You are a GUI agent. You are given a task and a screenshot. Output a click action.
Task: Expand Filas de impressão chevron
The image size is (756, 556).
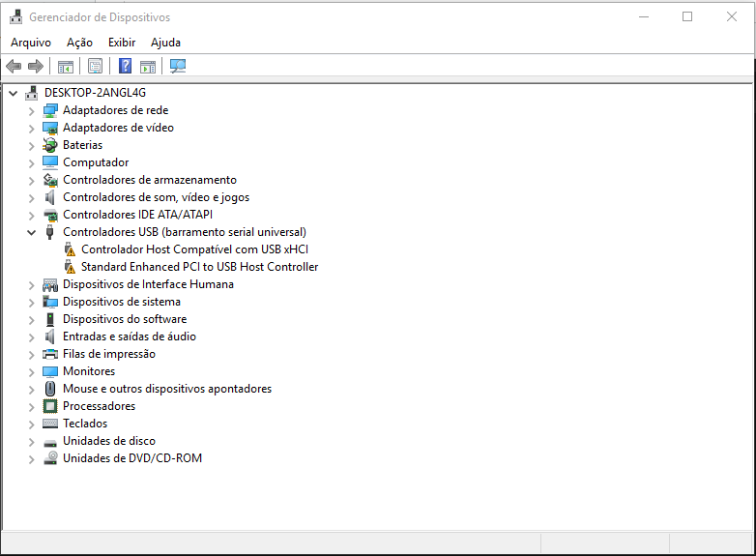coord(31,355)
